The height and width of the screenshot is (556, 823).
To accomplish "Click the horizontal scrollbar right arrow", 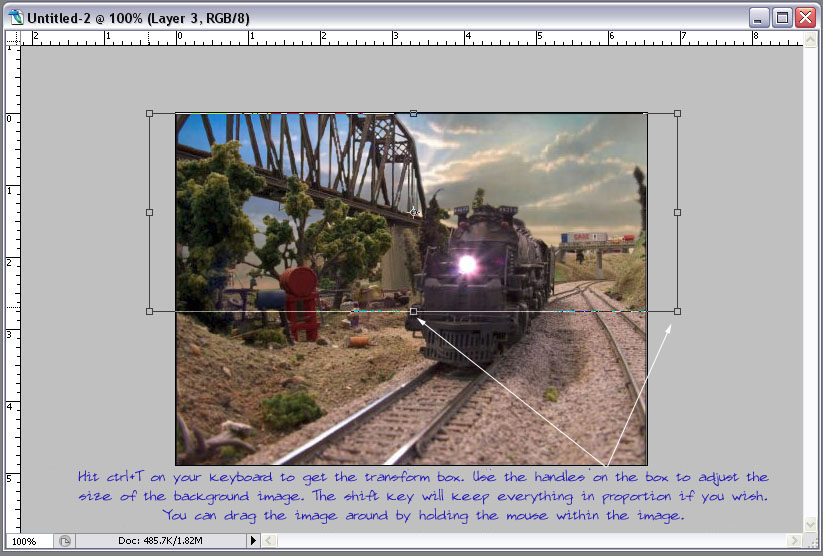I will tap(795, 540).
